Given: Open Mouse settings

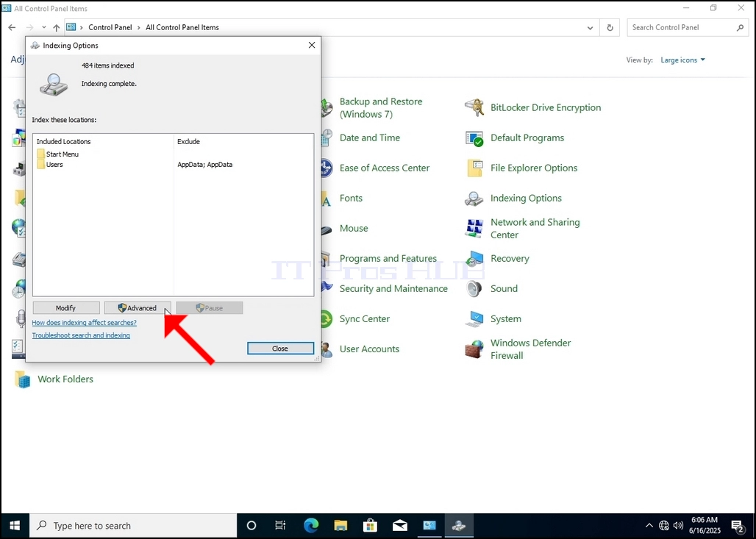Looking at the screenshot, I should (x=354, y=229).
